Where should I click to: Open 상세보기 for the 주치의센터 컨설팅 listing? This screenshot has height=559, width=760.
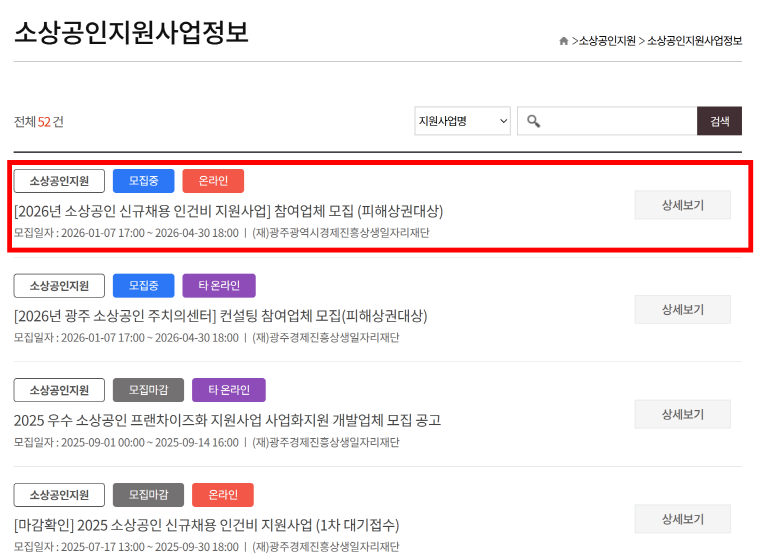pos(682,309)
